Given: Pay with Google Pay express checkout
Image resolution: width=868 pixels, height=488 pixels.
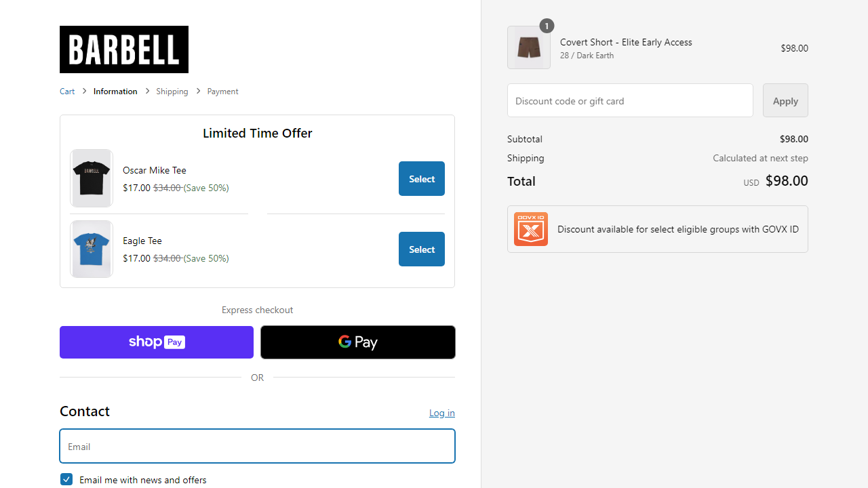Looking at the screenshot, I should coord(358,342).
